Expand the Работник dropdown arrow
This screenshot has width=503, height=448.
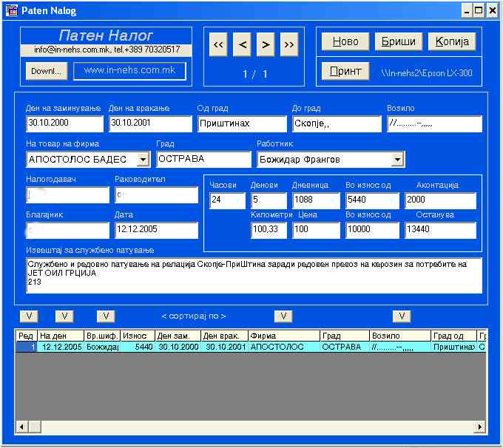click(x=398, y=160)
